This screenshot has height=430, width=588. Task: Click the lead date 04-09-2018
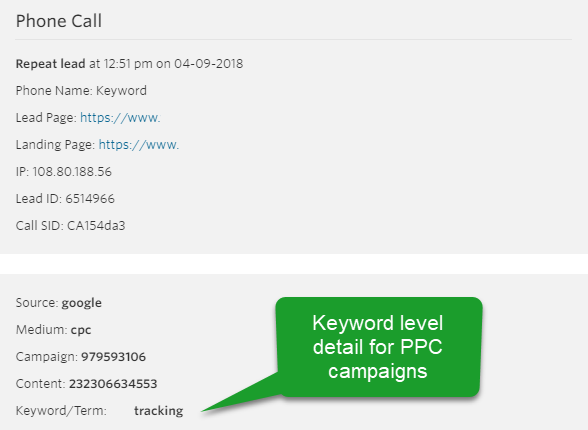tap(208, 64)
